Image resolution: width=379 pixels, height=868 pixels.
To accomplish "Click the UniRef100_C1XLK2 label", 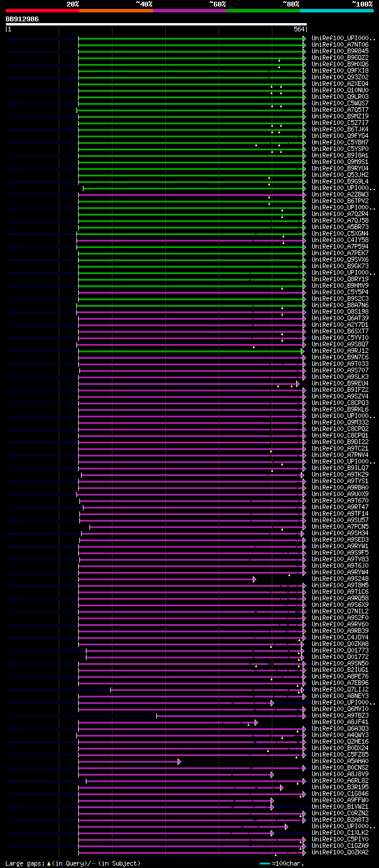I will point(339,832).
